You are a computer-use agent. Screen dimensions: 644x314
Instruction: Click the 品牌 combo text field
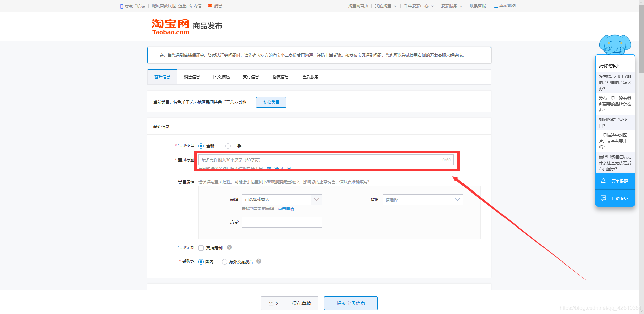point(276,200)
